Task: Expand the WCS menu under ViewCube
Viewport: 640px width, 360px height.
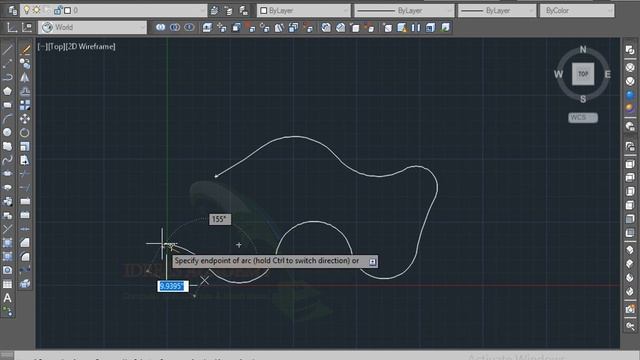Action: (583, 118)
